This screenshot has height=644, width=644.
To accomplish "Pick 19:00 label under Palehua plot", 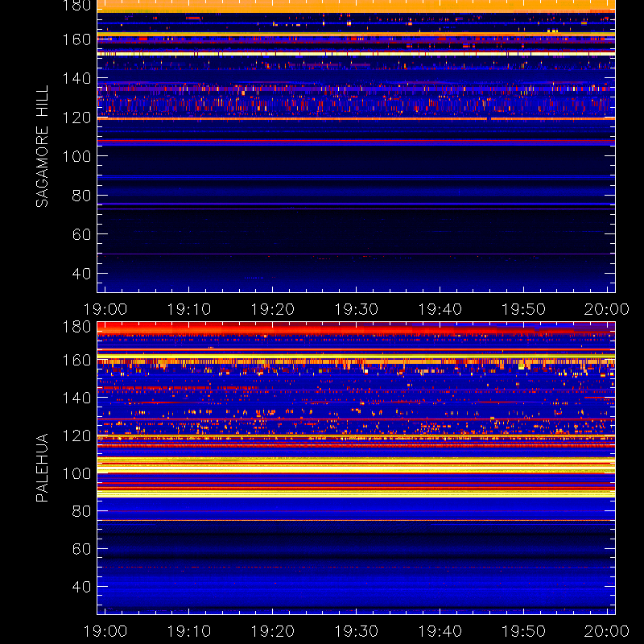I will point(105,631).
